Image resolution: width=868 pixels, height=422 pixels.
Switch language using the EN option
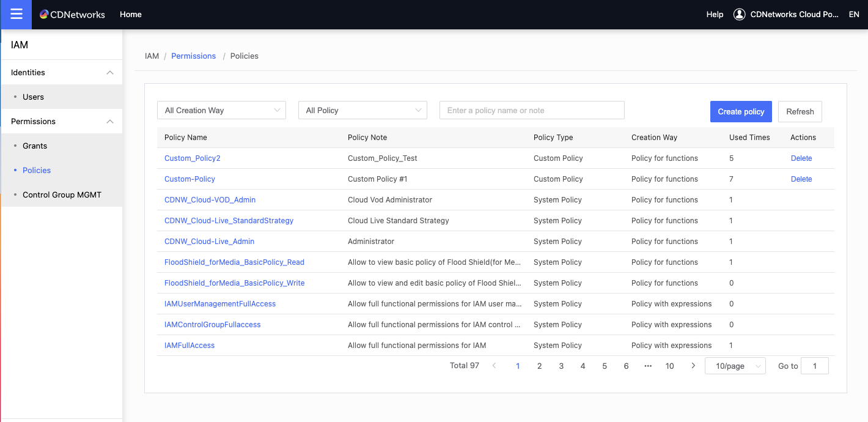point(853,14)
